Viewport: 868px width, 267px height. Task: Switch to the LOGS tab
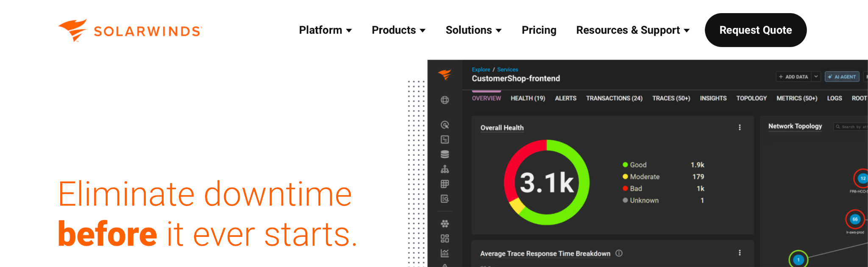coord(835,98)
